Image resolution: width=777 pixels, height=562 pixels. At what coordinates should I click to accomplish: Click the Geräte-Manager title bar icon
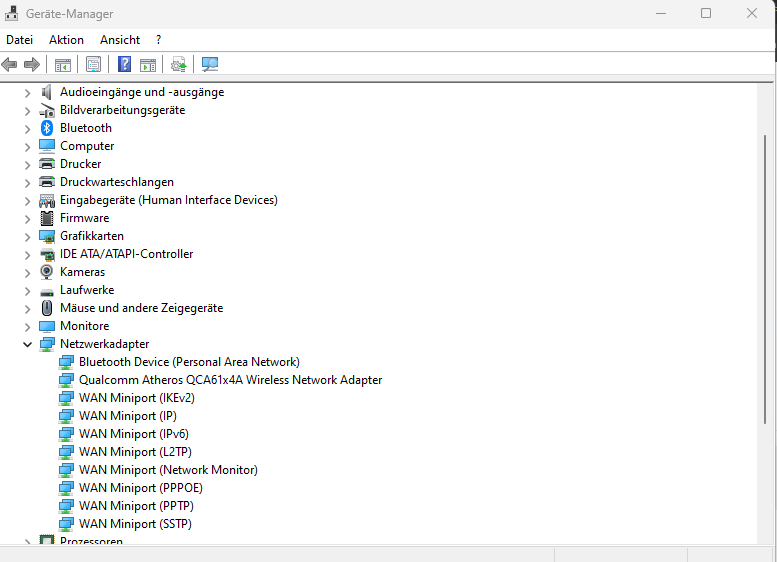11,14
